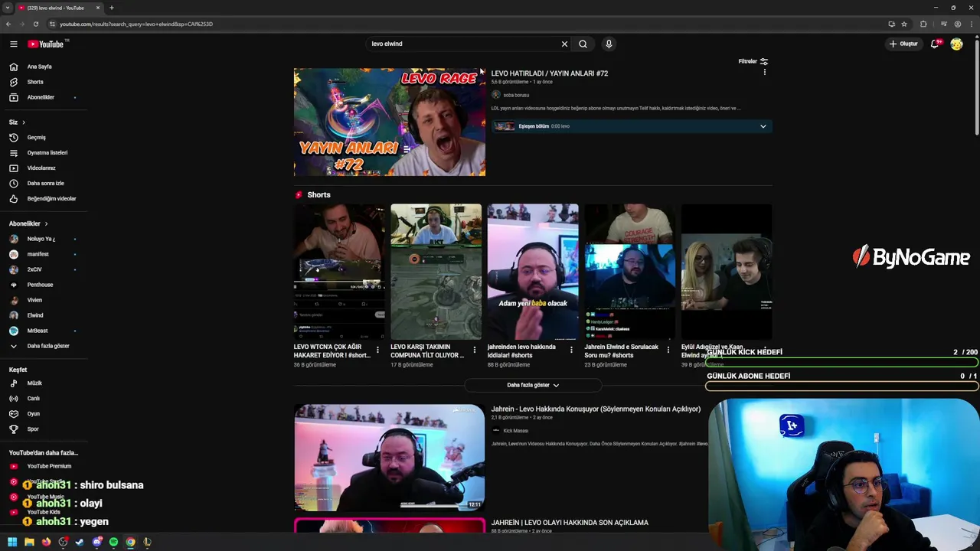Bookmark this page with the star icon
The image size is (980, 551).
pos(904,24)
